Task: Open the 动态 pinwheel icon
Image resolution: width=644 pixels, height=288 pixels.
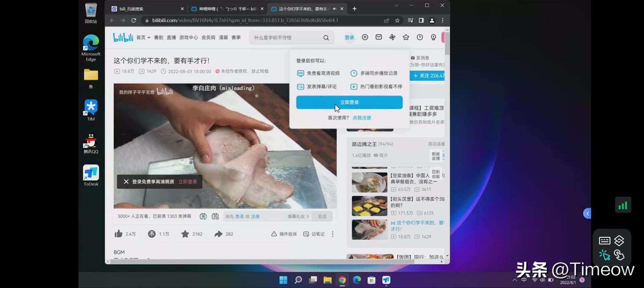Action: (x=392, y=37)
